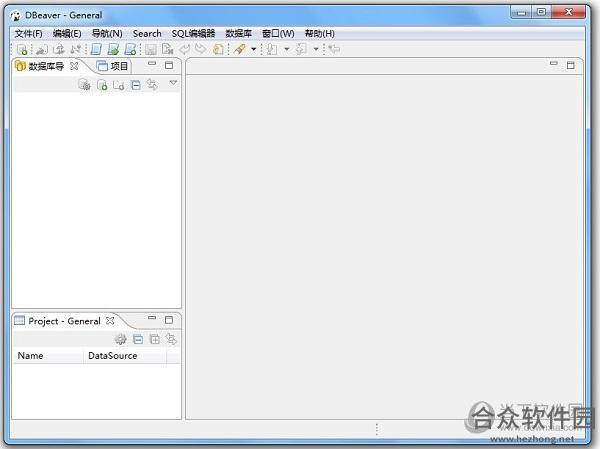This screenshot has width=600, height=449.
Task: Open the 帮助(H) menu
Action: coord(320,34)
